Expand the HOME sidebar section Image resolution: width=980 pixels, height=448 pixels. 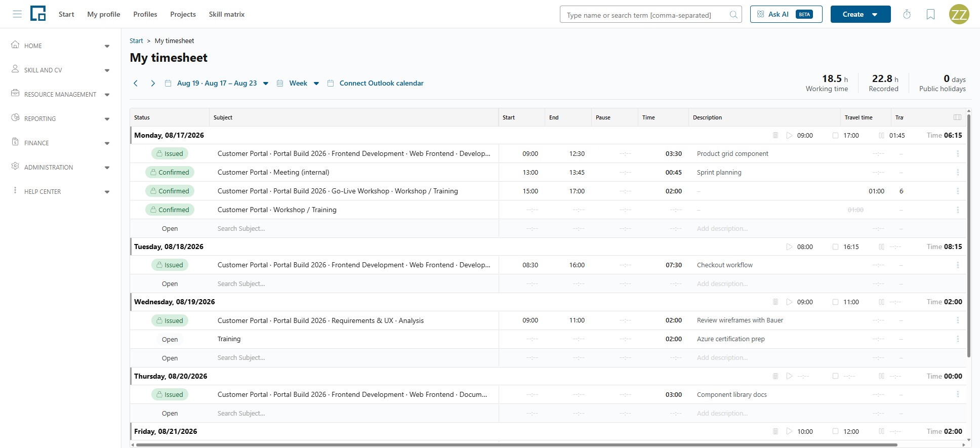pos(61,46)
